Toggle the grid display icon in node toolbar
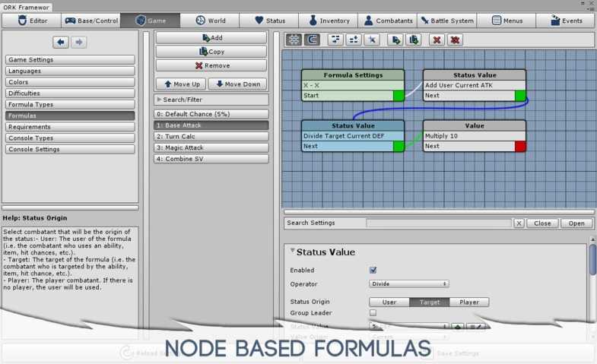The height and width of the screenshot is (364, 597). [294, 40]
